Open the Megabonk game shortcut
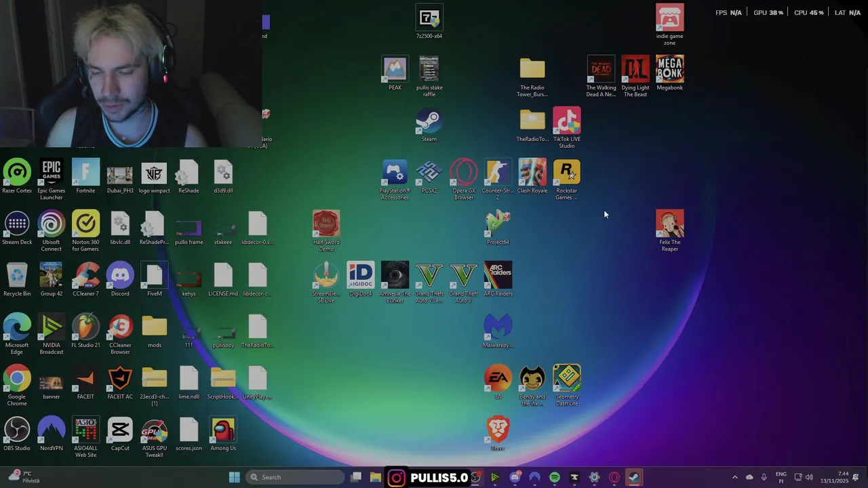This screenshot has width=868, height=488. (670, 75)
